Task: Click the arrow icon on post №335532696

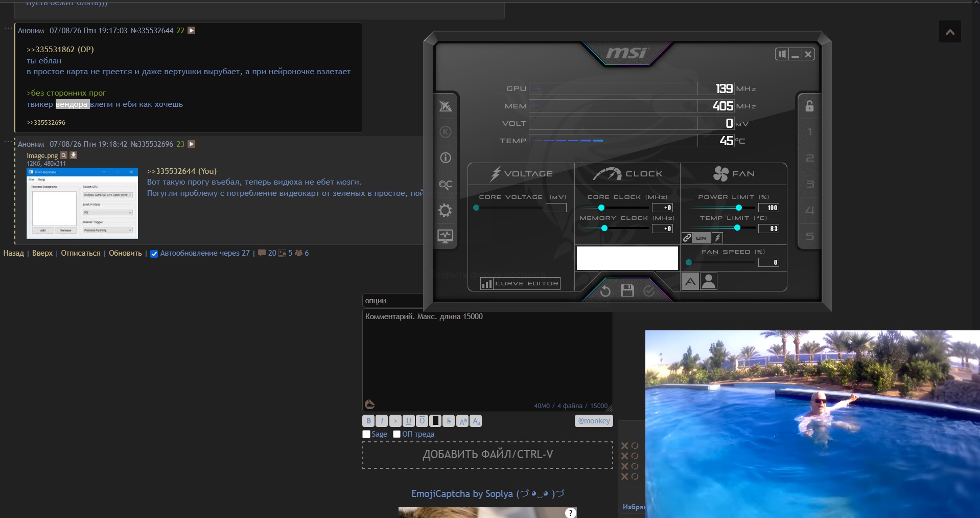Action: pyautogui.click(x=192, y=144)
